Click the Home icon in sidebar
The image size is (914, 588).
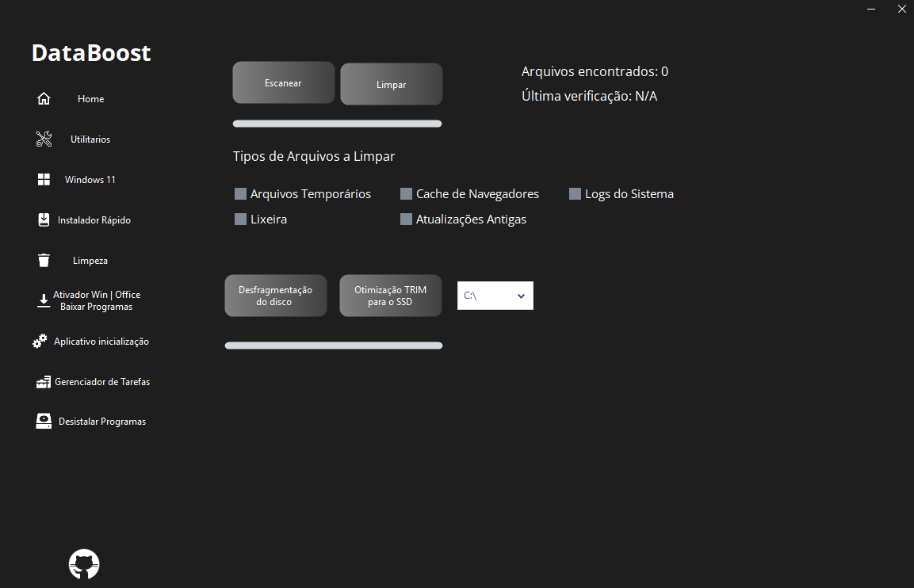tap(43, 97)
